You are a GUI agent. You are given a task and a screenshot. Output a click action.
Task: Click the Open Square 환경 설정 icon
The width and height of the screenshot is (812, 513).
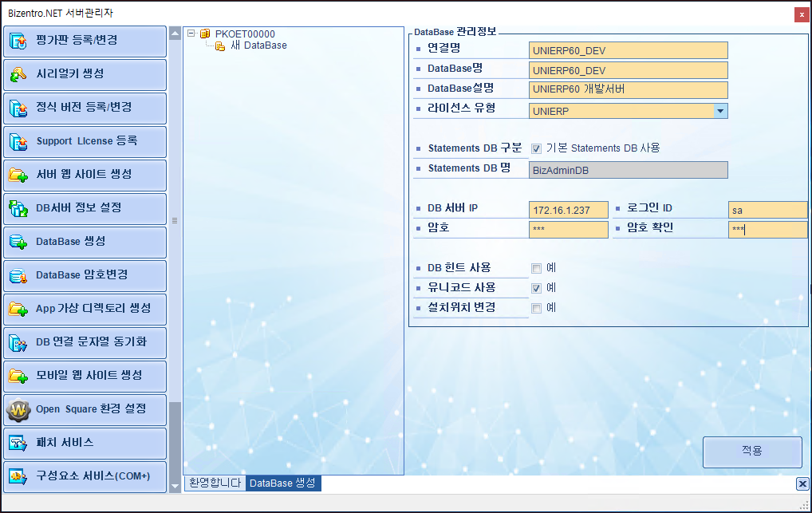click(18, 409)
